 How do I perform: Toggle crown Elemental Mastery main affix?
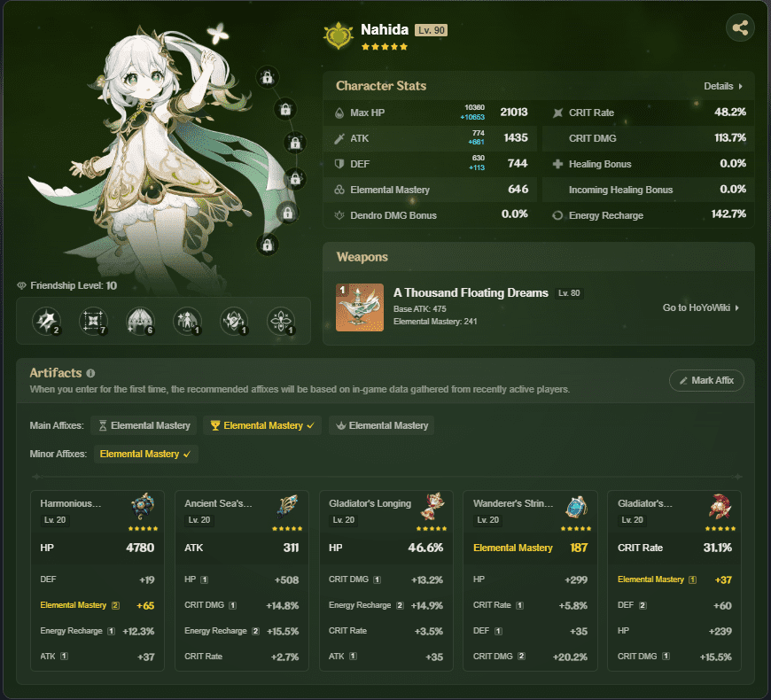pyautogui.click(x=381, y=425)
